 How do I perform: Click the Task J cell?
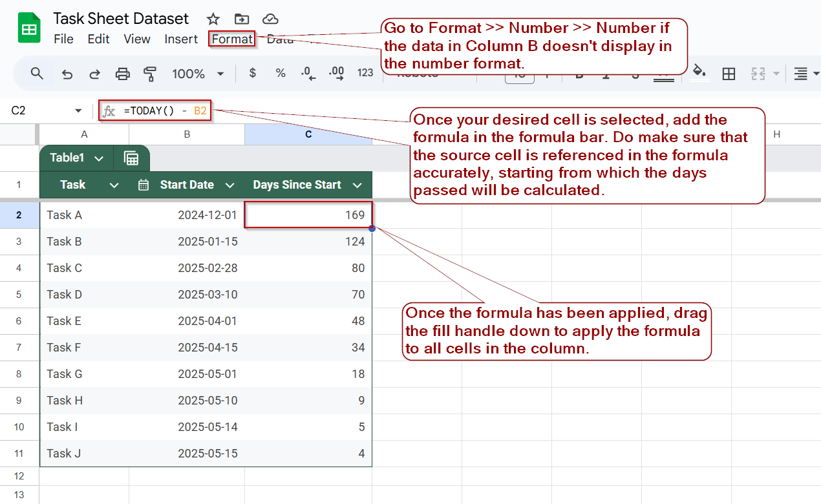tap(84, 454)
